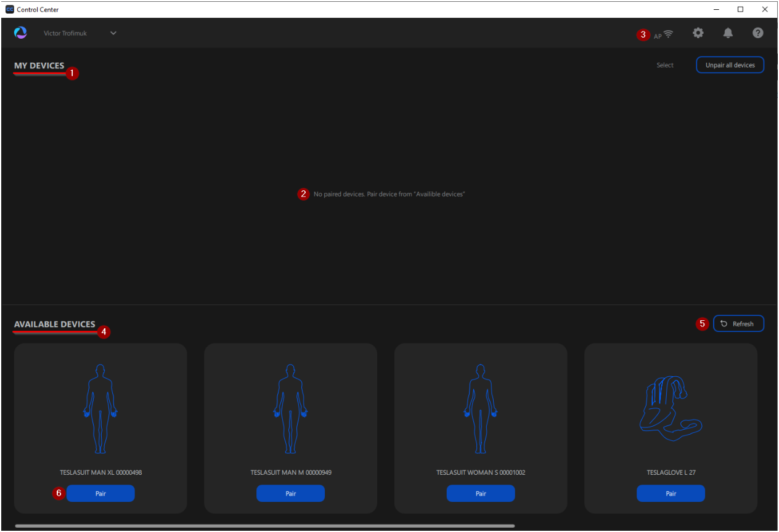Expand the Victor Trofimuk user dropdown arrow
The width and height of the screenshot is (779, 532).
pyautogui.click(x=113, y=33)
